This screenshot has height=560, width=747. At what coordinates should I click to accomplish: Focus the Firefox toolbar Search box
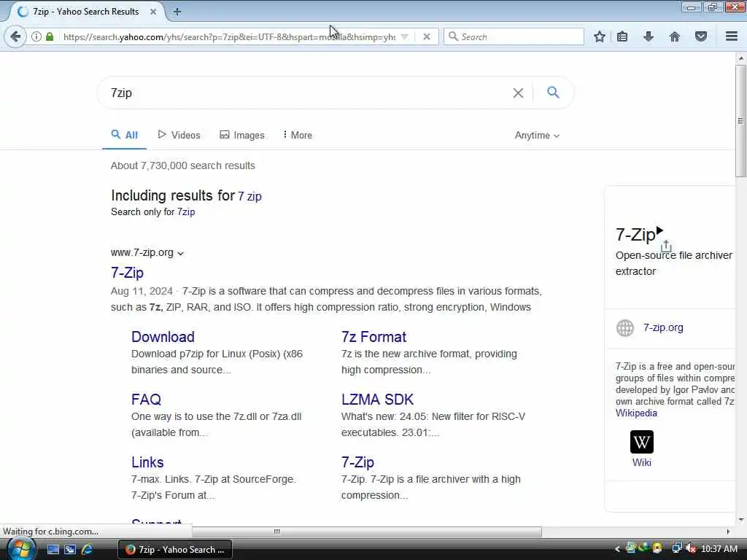[514, 36]
